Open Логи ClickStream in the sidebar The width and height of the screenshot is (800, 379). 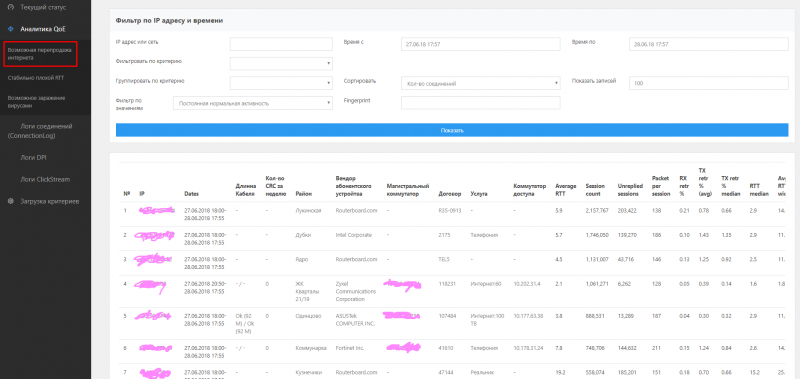tap(45, 180)
